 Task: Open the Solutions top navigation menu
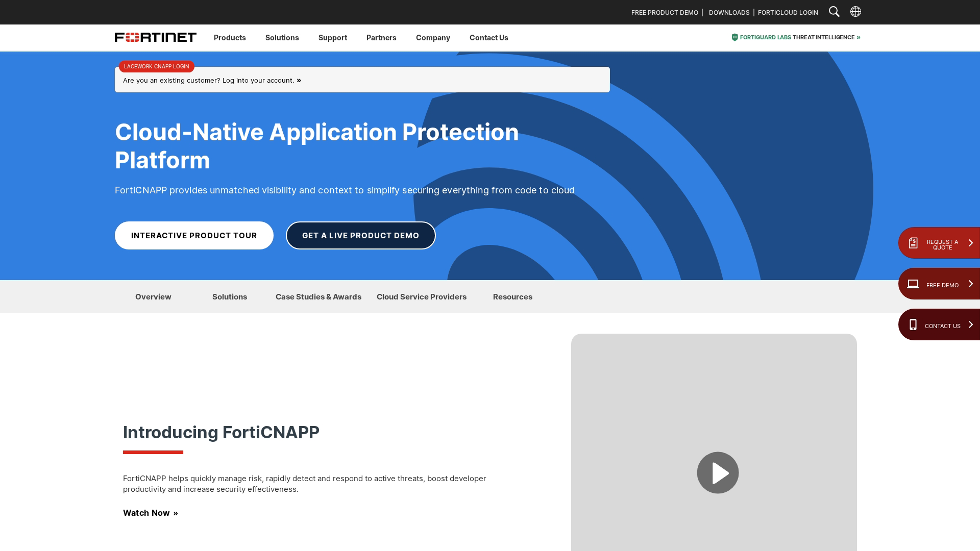point(282,38)
